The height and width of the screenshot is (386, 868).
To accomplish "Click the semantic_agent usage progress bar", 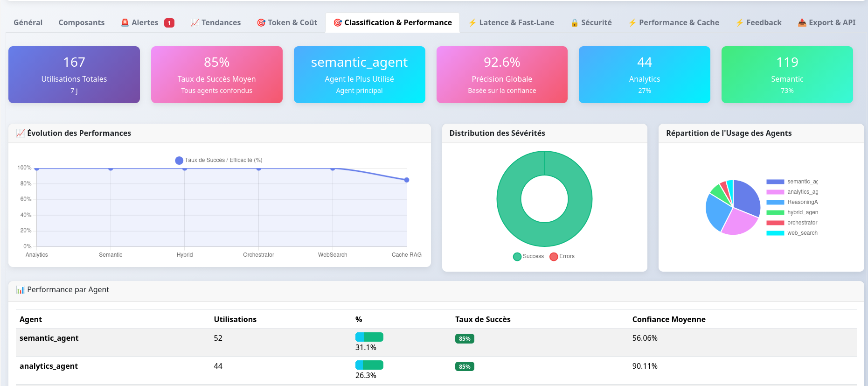I will click(x=369, y=337).
